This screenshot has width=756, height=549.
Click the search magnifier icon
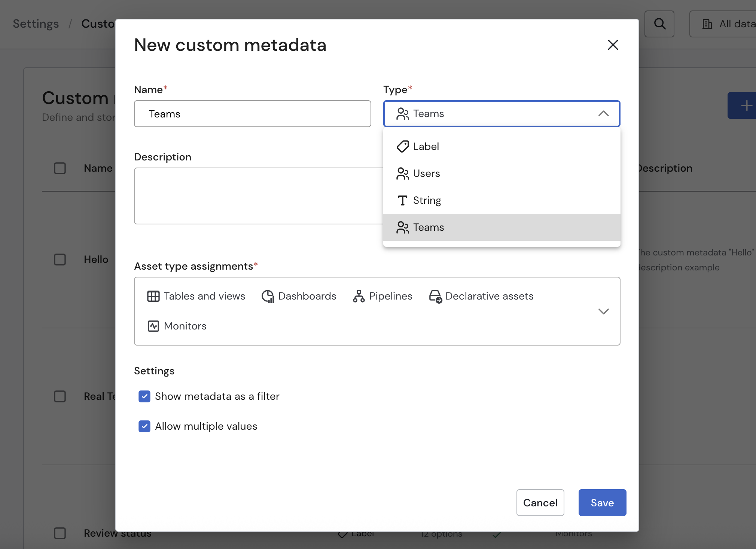pyautogui.click(x=659, y=24)
